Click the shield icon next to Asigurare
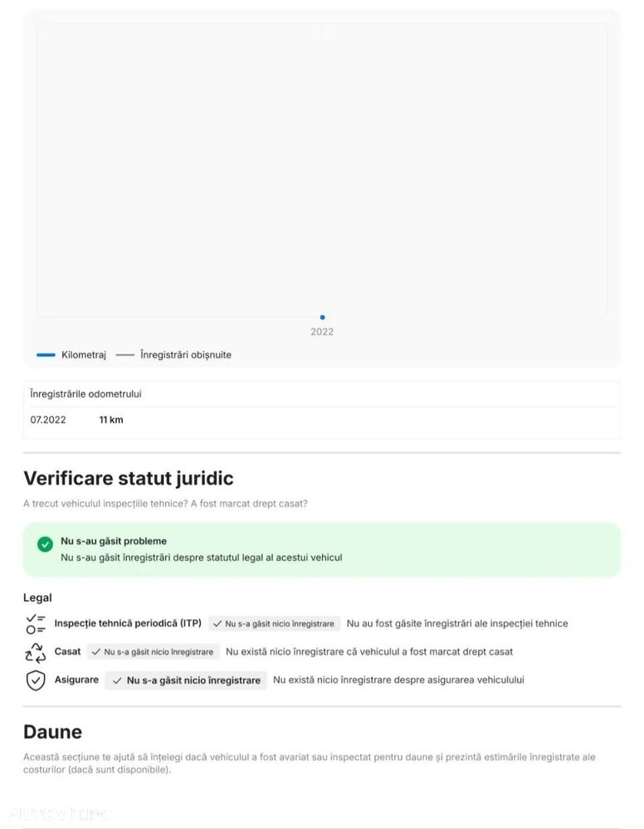 [x=36, y=680]
